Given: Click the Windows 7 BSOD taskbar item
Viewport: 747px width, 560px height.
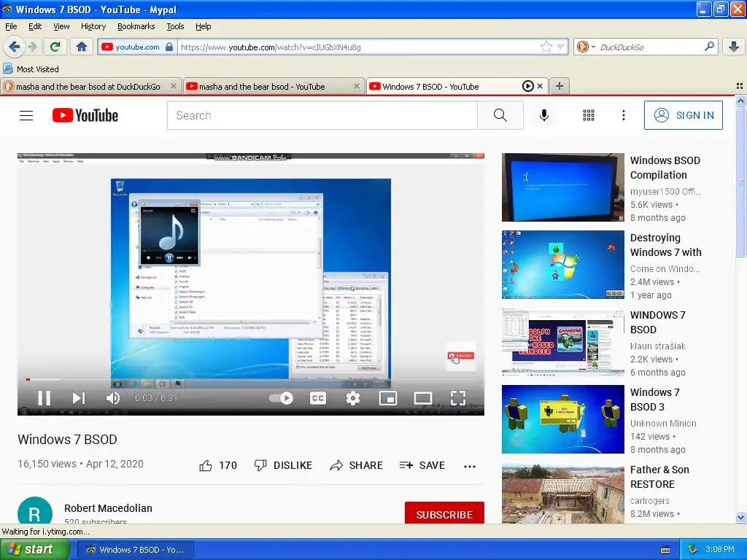Looking at the screenshot, I should pos(135,550).
